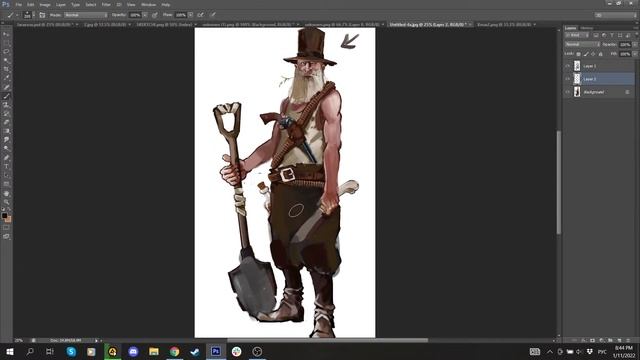Open Discord from the taskbar
This screenshot has height=360, width=640.
(x=133, y=351)
